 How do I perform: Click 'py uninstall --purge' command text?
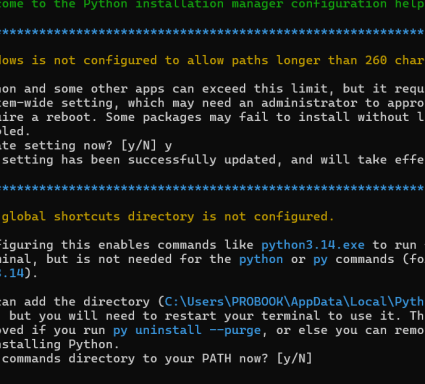pyautogui.click(x=187, y=330)
